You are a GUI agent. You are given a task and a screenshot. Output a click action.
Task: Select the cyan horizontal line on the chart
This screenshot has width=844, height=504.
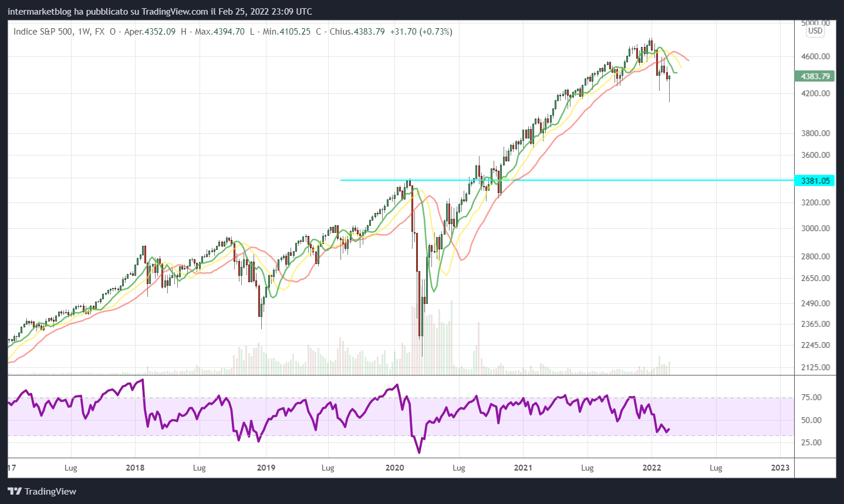point(566,180)
